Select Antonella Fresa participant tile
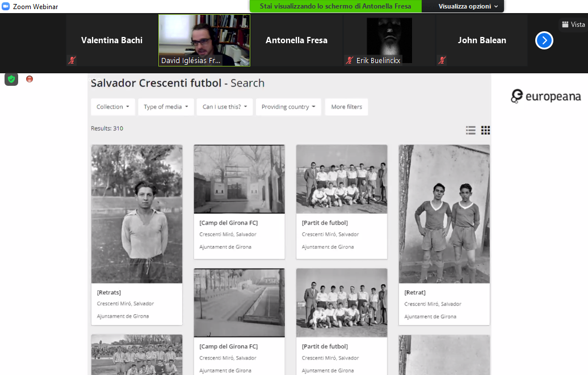This screenshot has width=588, height=375. (x=297, y=40)
